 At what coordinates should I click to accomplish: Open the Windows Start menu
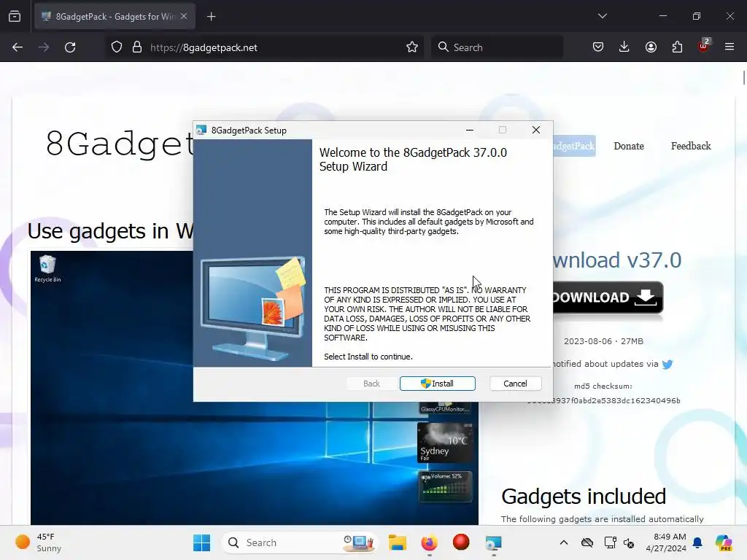click(201, 542)
